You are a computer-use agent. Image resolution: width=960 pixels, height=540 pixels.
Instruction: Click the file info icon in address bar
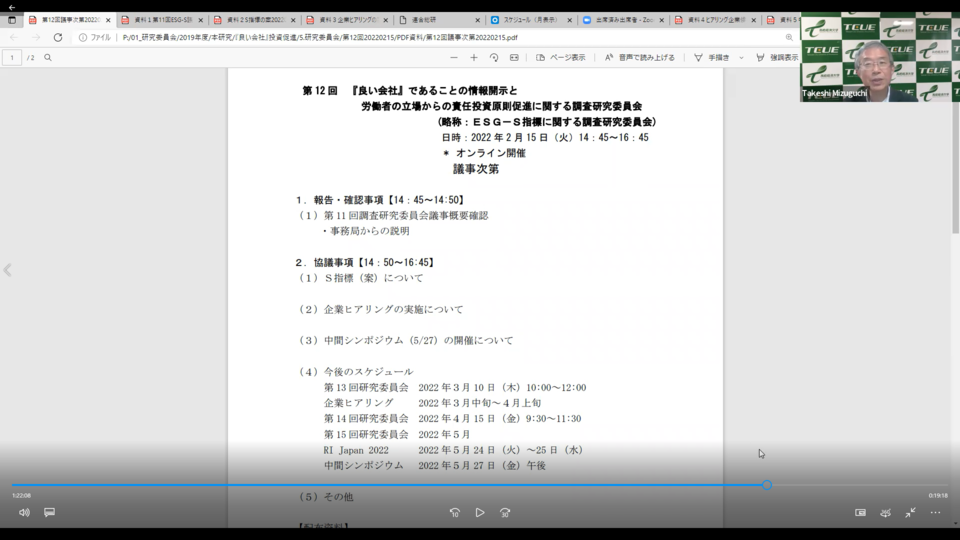coord(83,37)
